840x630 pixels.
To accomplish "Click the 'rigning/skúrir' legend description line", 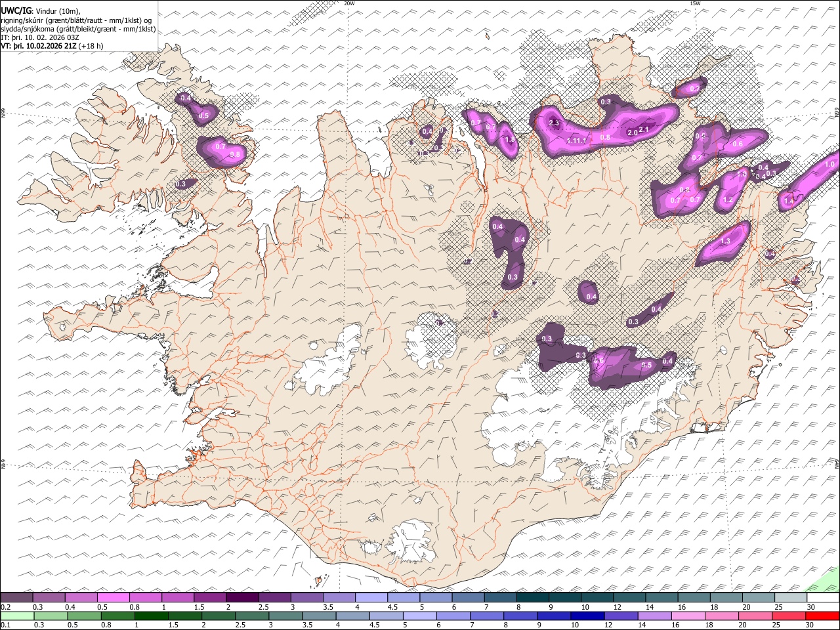I will [x=77, y=20].
